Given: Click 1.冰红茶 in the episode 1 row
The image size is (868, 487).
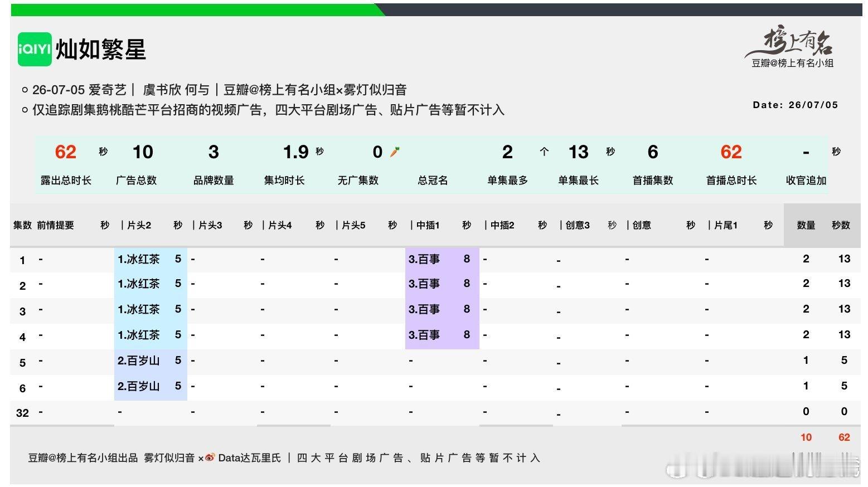Looking at the screenshot, I should (x=139, y=259).
